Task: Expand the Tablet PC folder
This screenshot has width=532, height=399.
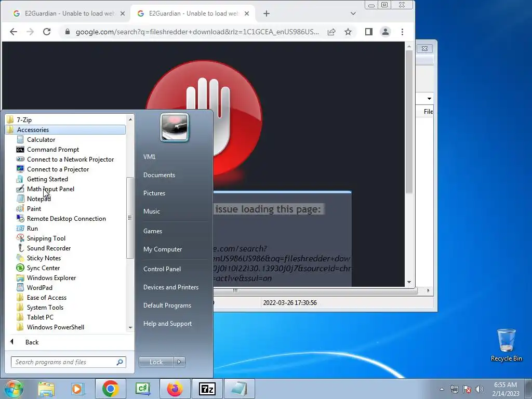Action: tap(40, 317)
